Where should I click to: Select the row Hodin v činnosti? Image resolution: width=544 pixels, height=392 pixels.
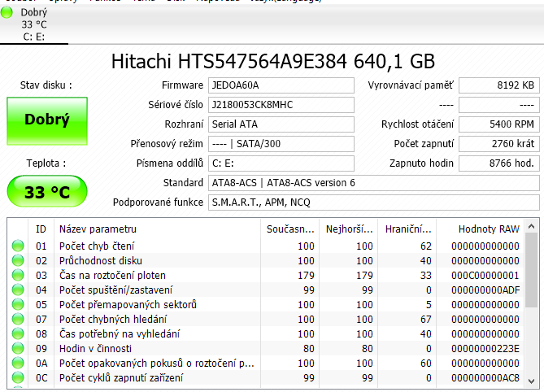click(266, 348)
